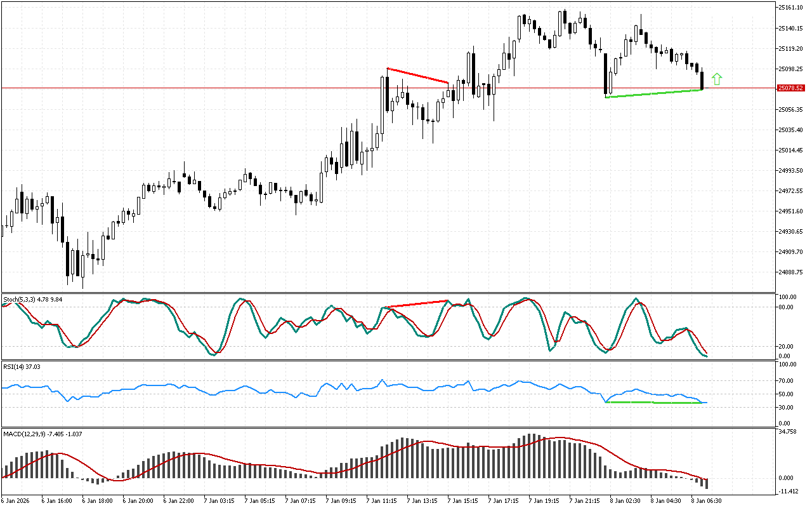Image resolution: width=812 pixels, height=508 pixels.
Task: Click the green up arrow signal
Action: tap(717, 79)
